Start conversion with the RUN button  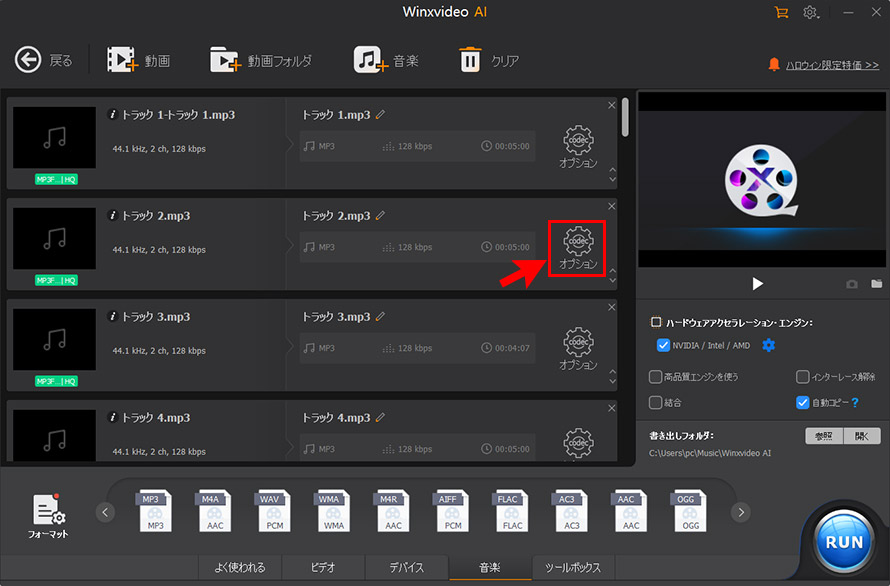[844, 542]
